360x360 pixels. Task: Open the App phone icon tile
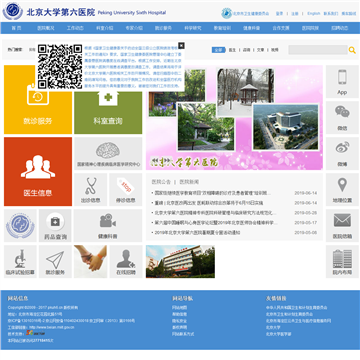point(342,82)
